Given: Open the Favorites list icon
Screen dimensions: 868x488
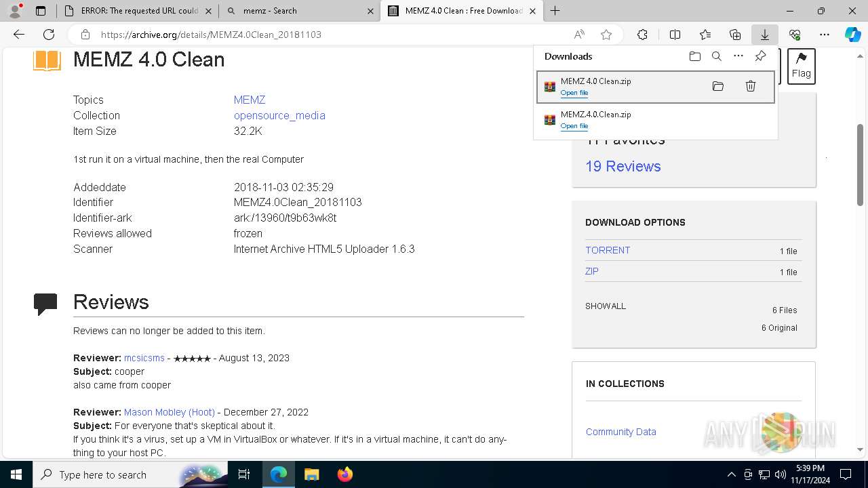Looking at the screenshot, I should tap(705, 35).
